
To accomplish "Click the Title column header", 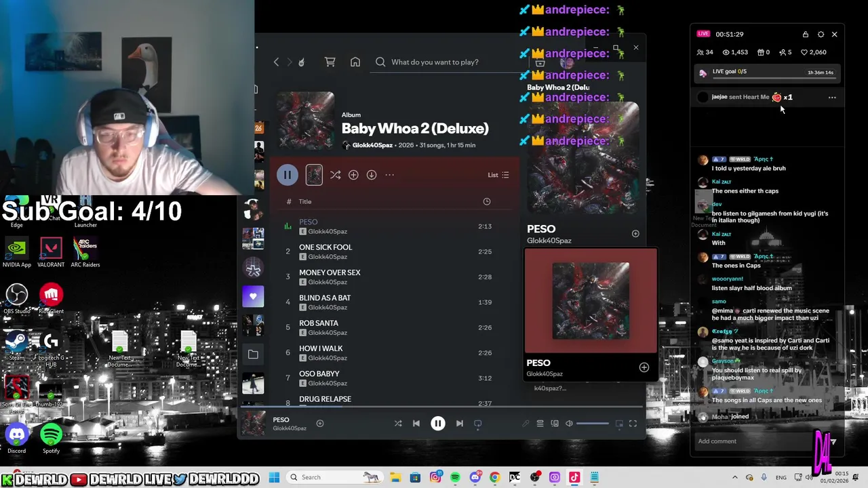I will (x=305, y=201).
